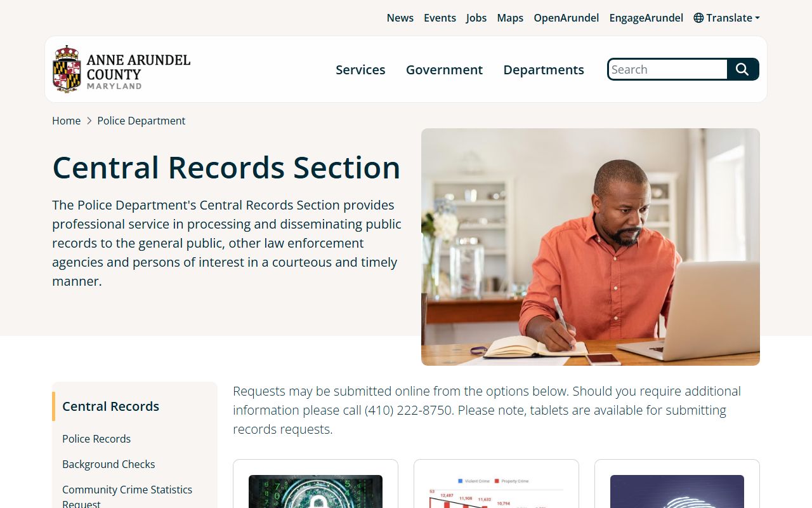This screenshot has height=508, width=812.
Task: Open the Maps link
Action: click(x=510, y=18)
